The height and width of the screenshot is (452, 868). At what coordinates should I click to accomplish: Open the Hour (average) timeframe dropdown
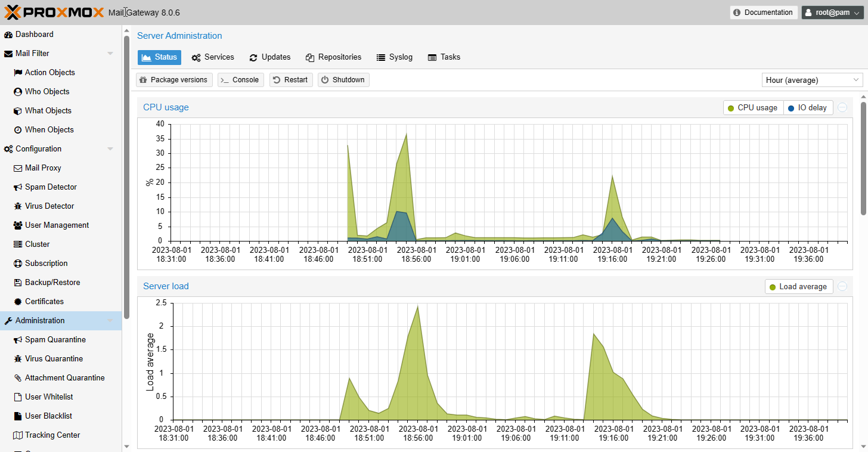(811, 80)
